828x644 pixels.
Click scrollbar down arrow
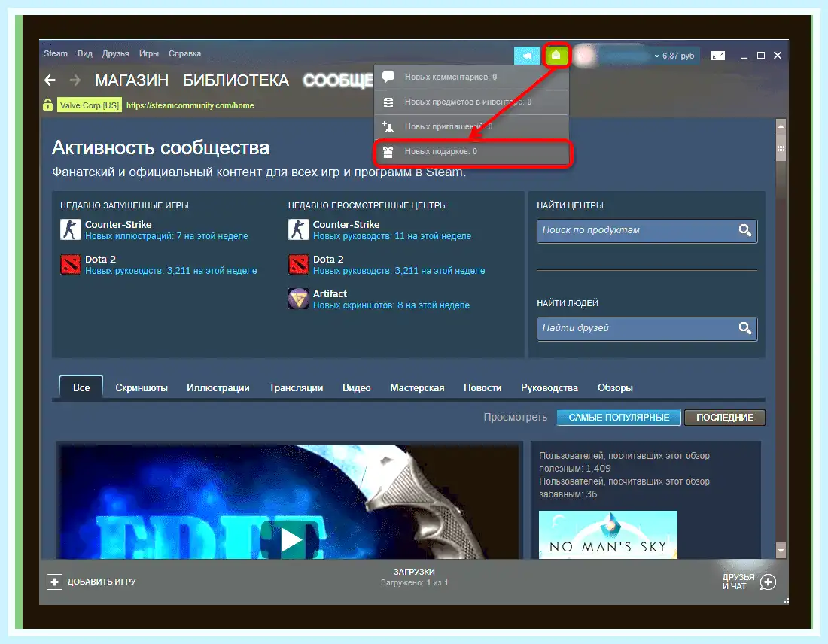[x=781, y=550]
